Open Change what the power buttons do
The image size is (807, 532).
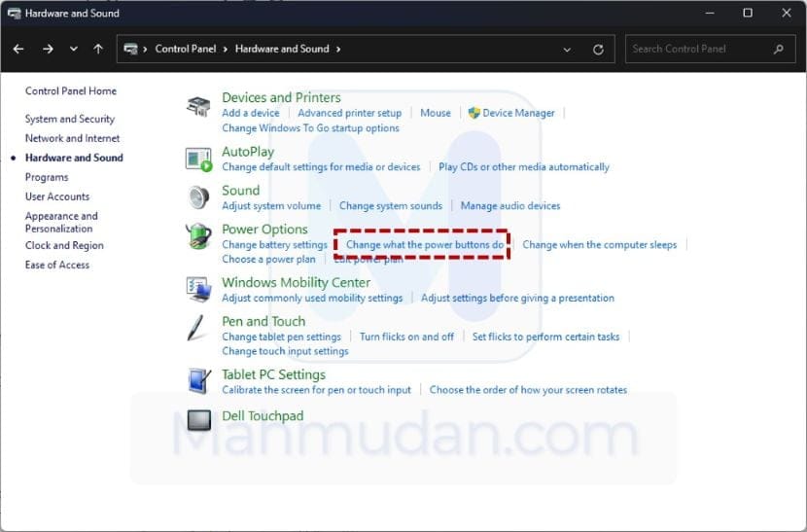(x=425, y=245)
